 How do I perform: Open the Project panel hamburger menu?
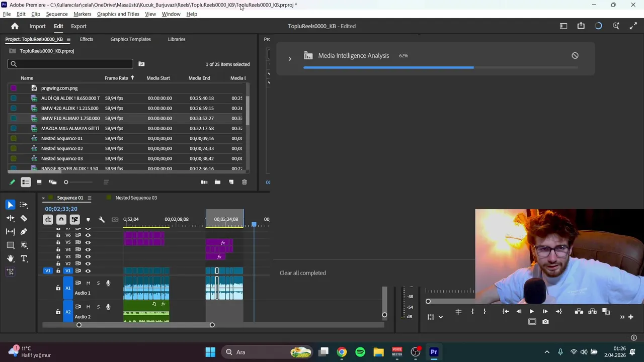tap(68, 39)
